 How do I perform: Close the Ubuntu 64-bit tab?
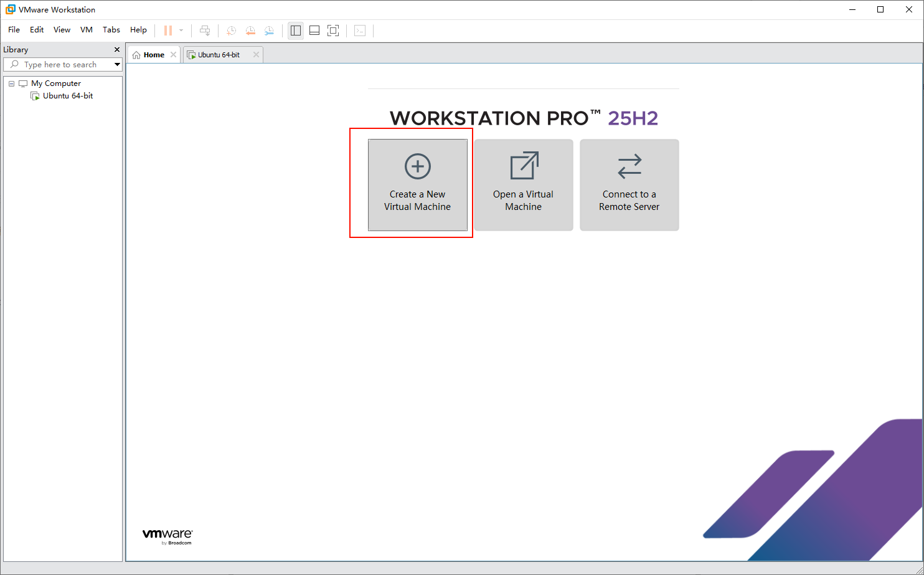pyautogui.click(x=256, y=55)
